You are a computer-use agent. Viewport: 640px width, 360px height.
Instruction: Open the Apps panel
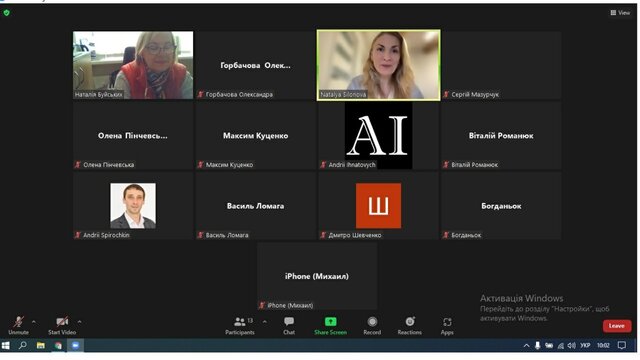(x=447, y=325)
